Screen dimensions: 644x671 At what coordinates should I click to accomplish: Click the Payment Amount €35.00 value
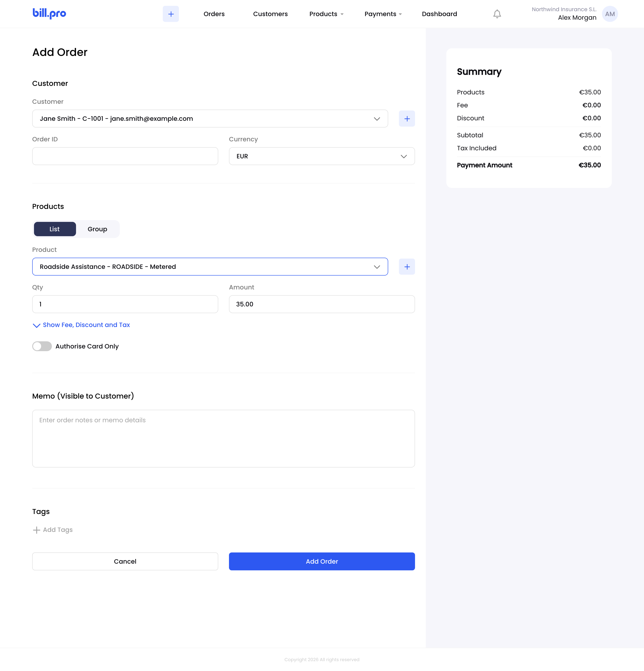[590, 165]
